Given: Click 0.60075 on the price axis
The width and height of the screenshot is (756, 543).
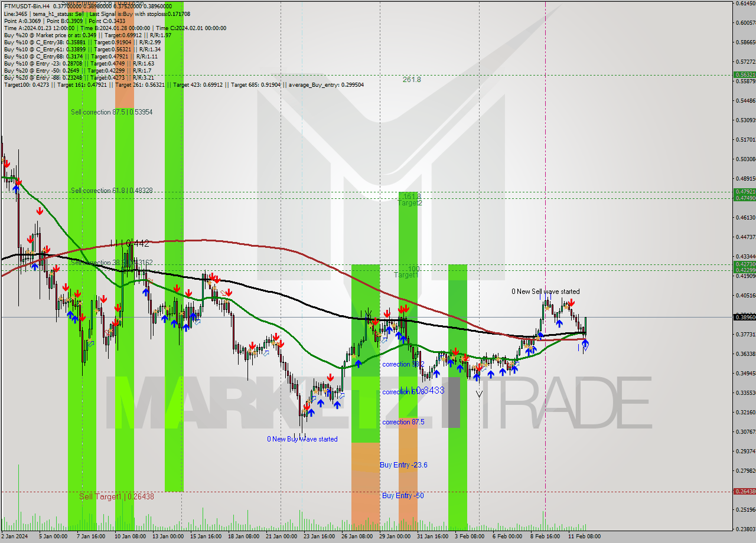Looking at the screenshot, I should point(745,23).
